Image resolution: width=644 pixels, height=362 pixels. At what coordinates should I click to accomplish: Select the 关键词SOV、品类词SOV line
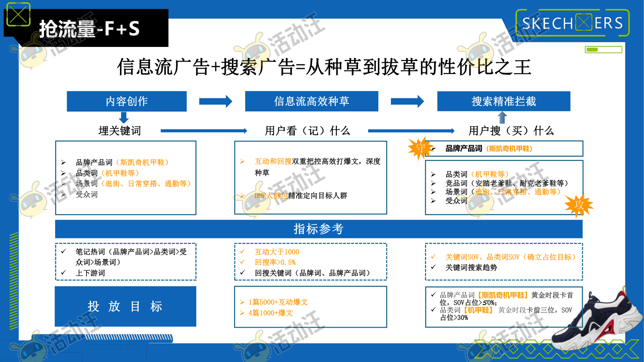pyautogui.click(x=511, y=257)
